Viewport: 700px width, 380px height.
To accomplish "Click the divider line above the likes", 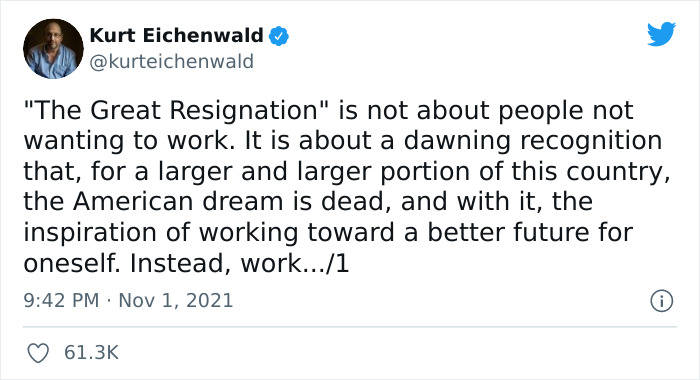I will coord(350,327).
